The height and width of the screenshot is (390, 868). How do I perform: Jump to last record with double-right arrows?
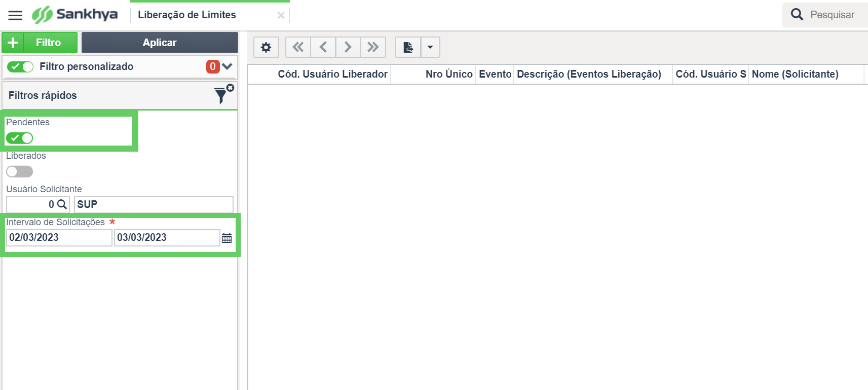click(373, 47)
